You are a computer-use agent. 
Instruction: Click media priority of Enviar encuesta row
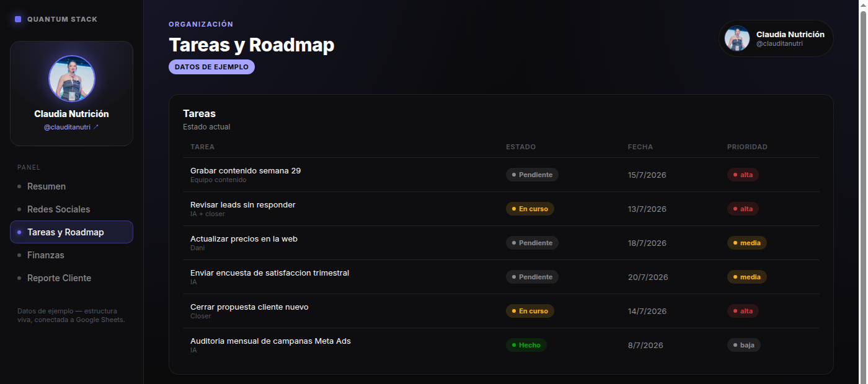(747, 277)
